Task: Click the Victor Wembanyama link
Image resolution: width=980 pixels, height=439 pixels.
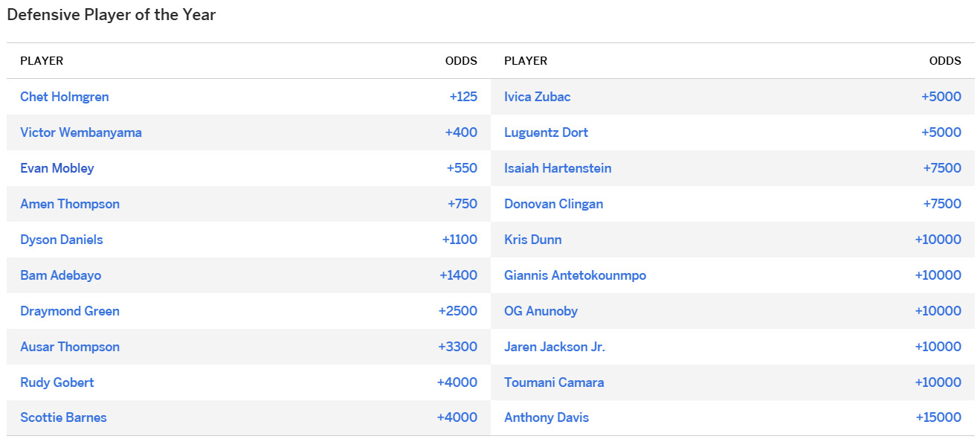Action: tap(81, 132)
